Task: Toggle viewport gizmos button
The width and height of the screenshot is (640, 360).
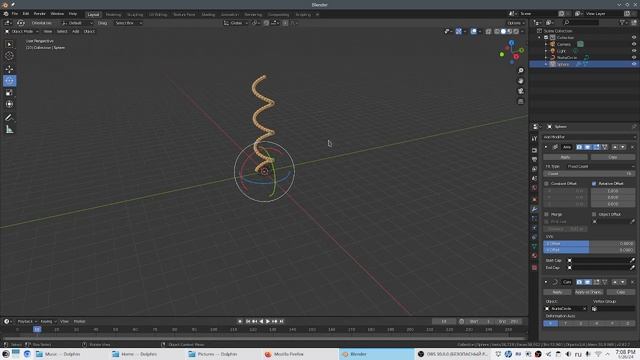Action: click(x=459, y=31)
